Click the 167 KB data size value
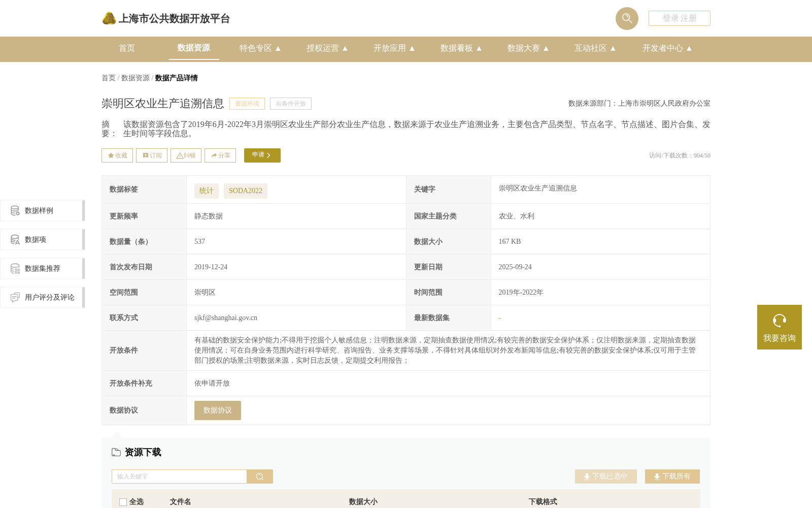 coord(510,242)
